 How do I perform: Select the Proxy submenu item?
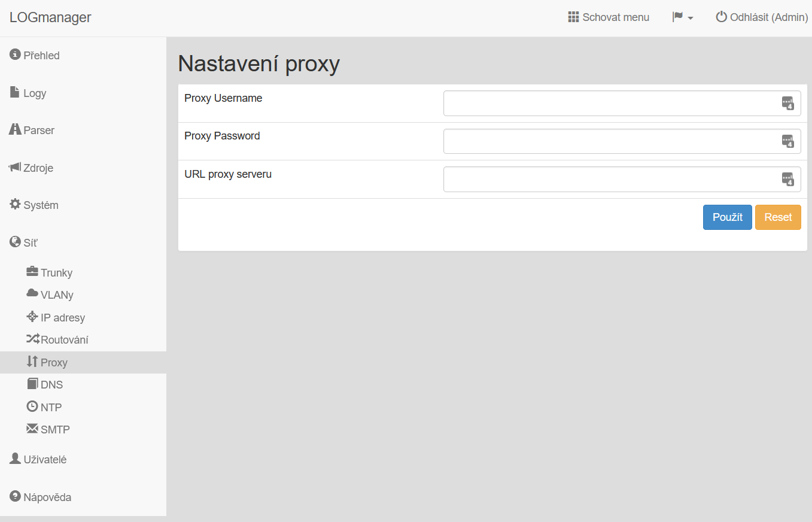(x=83, y=362)
